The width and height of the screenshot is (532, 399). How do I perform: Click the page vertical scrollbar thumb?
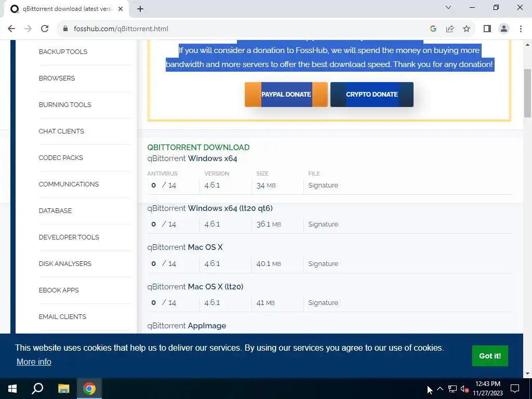(528, 93)
